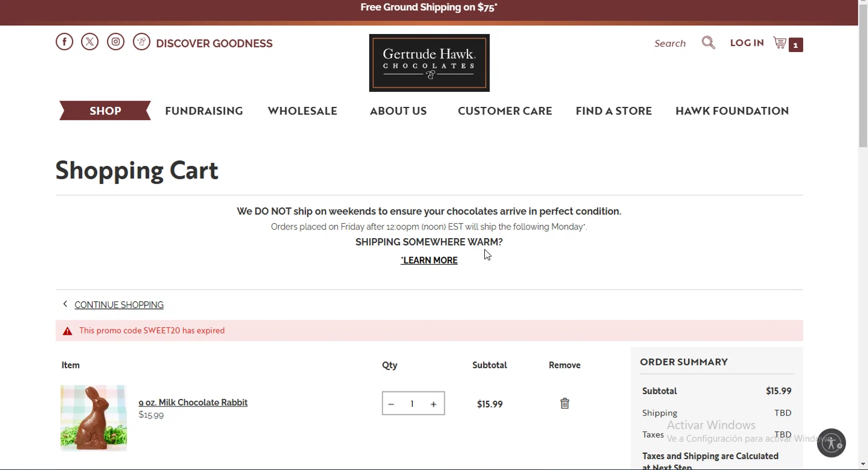
Task: Click the cart item count badge
Action: click(x=796, y=45)
